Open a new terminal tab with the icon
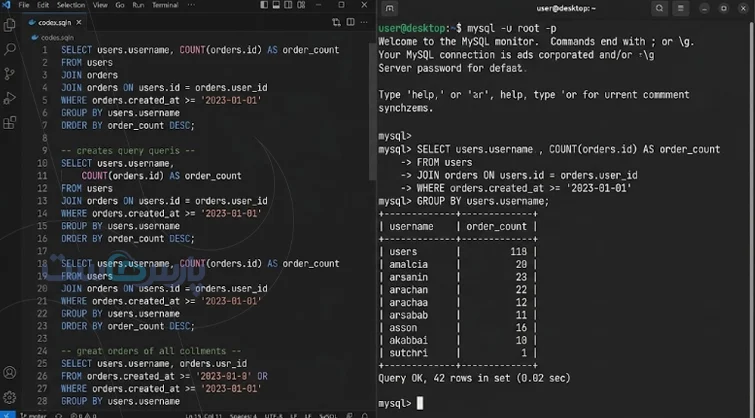The image size is (755, 418). point(389,8)
